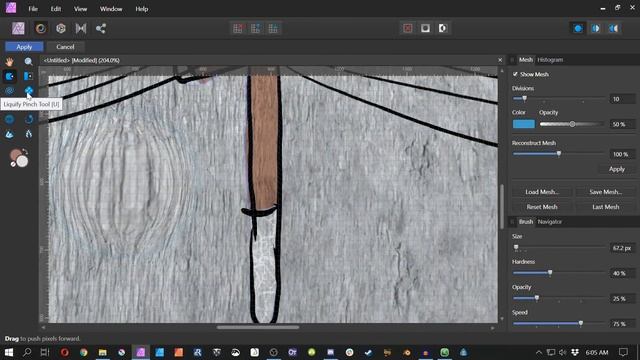
Task: Open the File menu
Action: click(x=33, y=9)
